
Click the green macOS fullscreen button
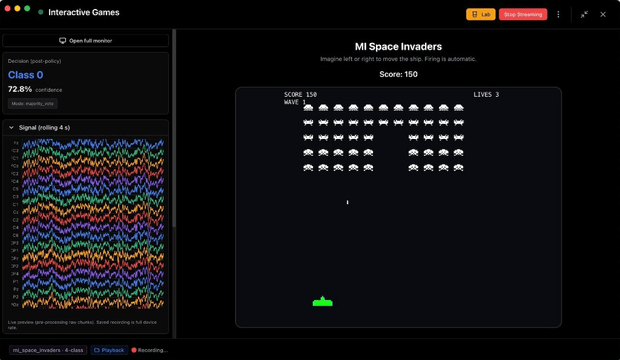point(27,8)
